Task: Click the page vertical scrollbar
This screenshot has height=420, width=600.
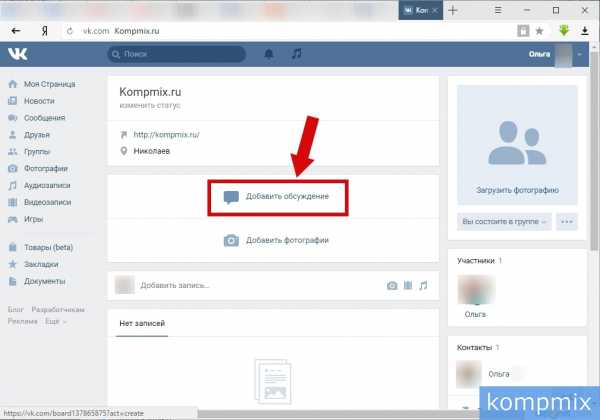Action: click(594, 153)
